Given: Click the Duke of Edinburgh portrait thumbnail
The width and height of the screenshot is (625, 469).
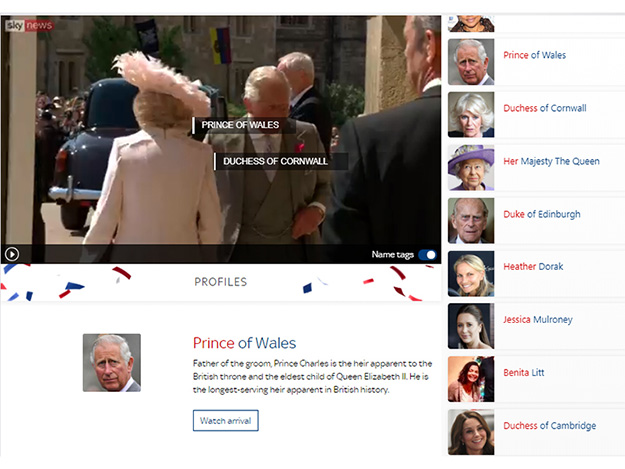Looking at the screenshot, I should point(471,221).
